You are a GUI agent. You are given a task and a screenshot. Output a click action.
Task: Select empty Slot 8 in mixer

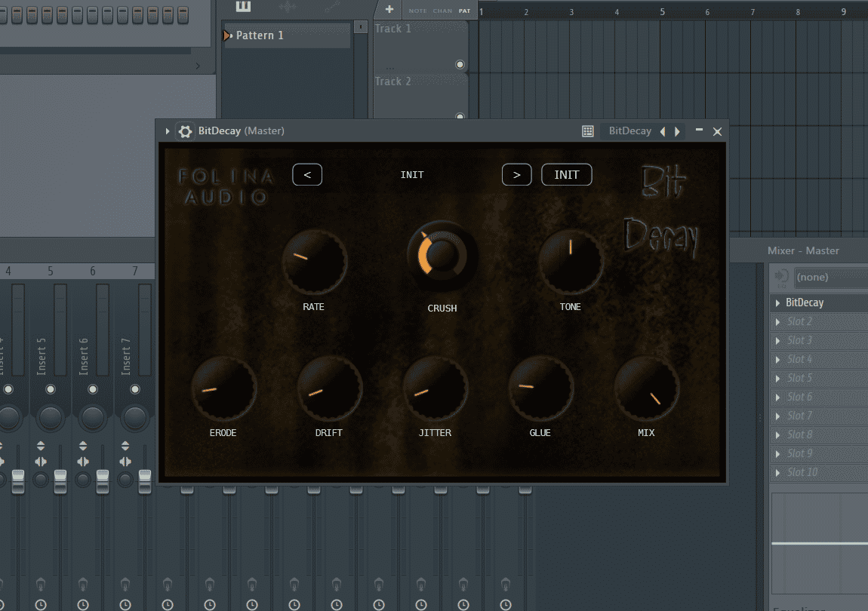[819, 434]
